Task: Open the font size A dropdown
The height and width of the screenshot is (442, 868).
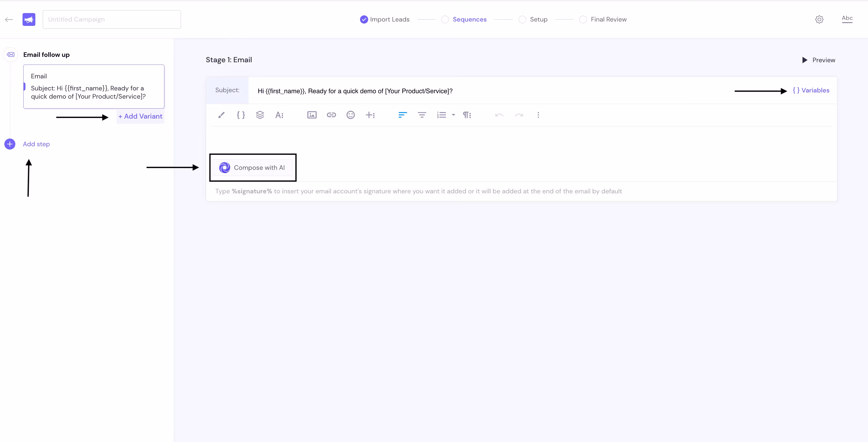Action: pyautogui.click(x=279, y=115)
